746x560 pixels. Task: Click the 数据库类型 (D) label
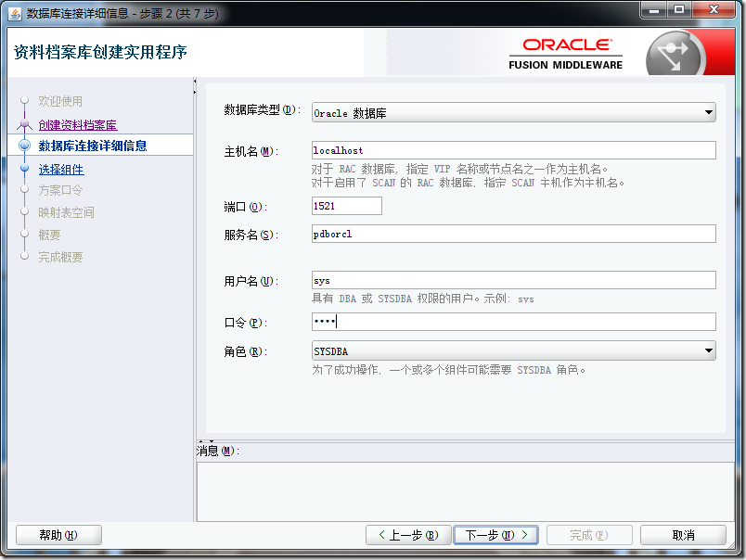point(263,109)
